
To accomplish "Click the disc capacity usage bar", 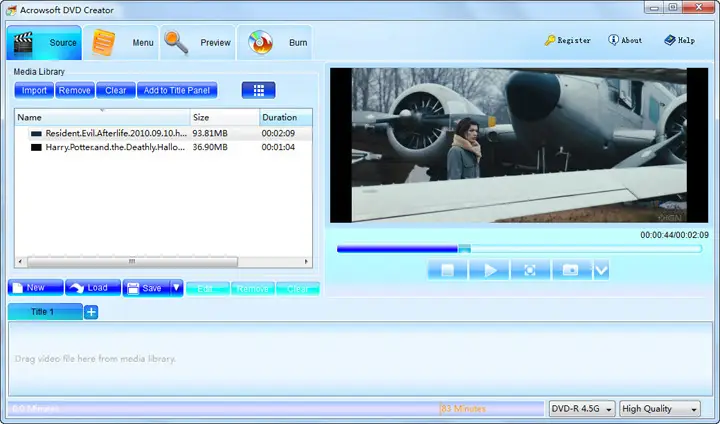I will click(276, 408).
